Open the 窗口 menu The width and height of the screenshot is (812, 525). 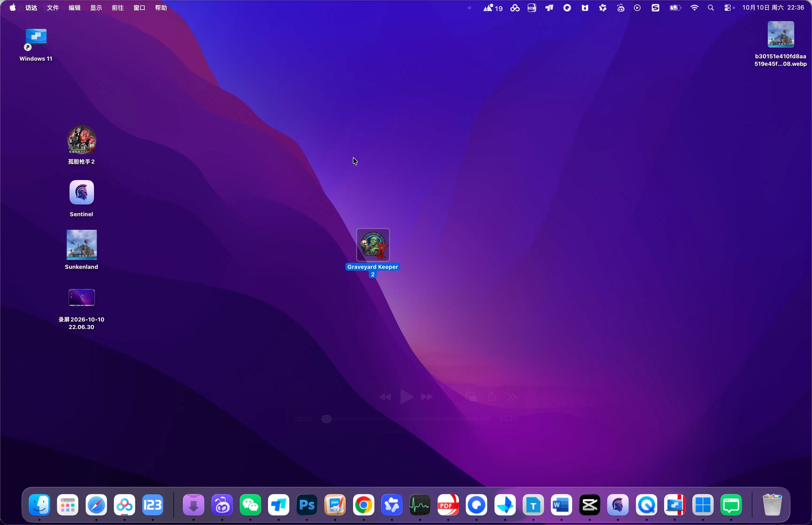139,8
